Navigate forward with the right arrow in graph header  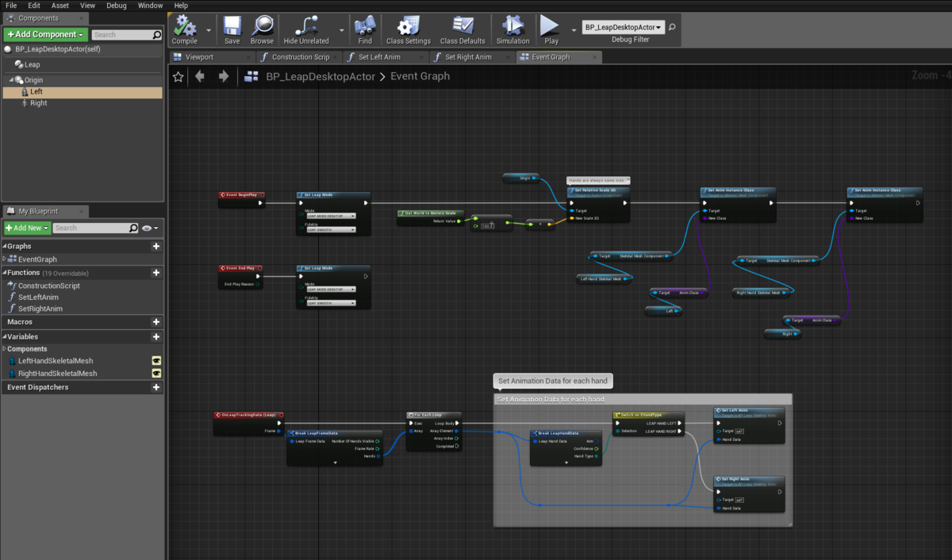click(x=224, y=76)
